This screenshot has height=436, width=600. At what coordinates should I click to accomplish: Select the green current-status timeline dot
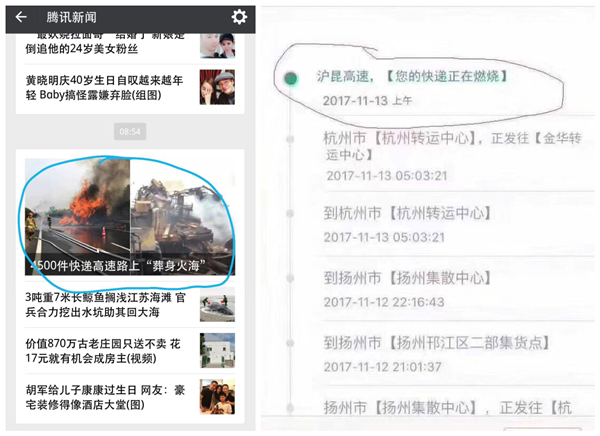(x=291, y=78)
